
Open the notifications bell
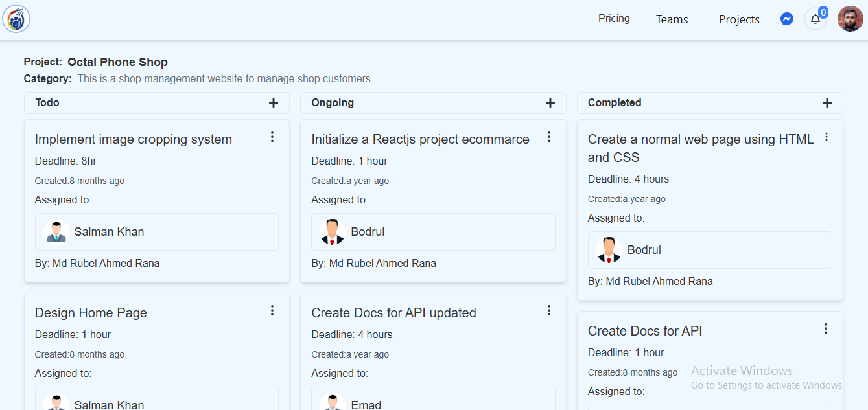pyautogui.click(x=815, y=19)
